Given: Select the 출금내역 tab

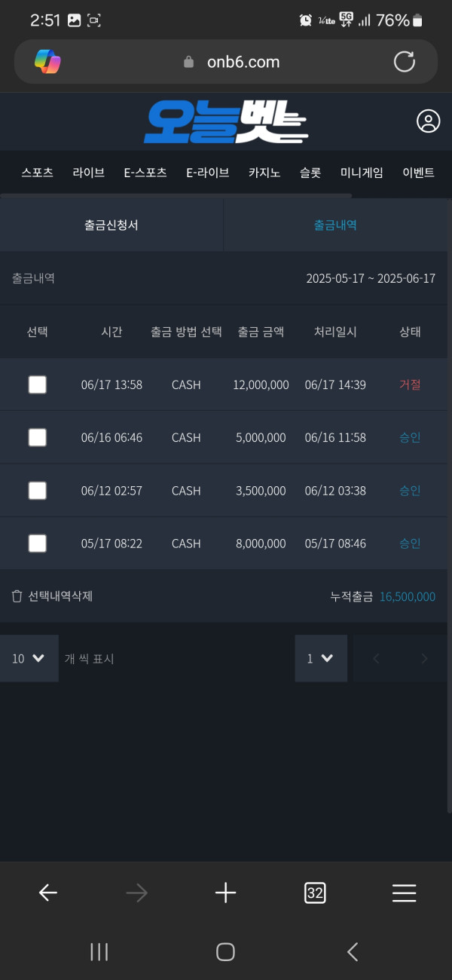Looking at the screenshot, I should [x=335, y=225].
